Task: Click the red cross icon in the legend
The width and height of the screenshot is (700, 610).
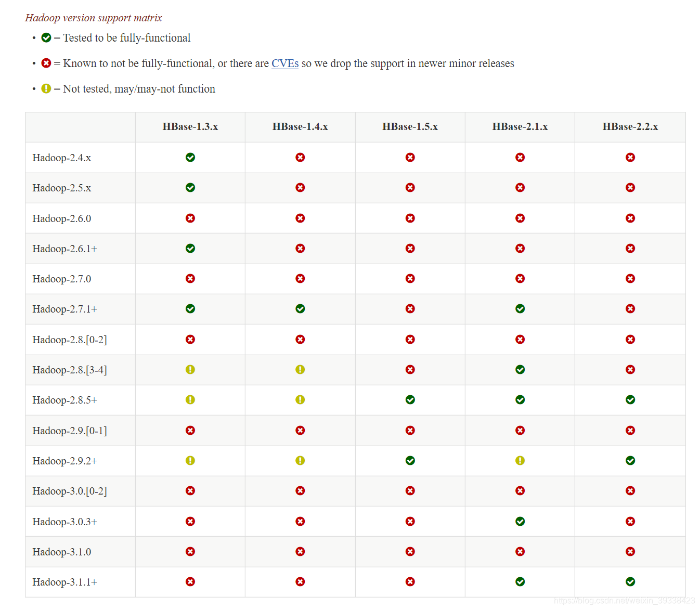Action: 46,63
